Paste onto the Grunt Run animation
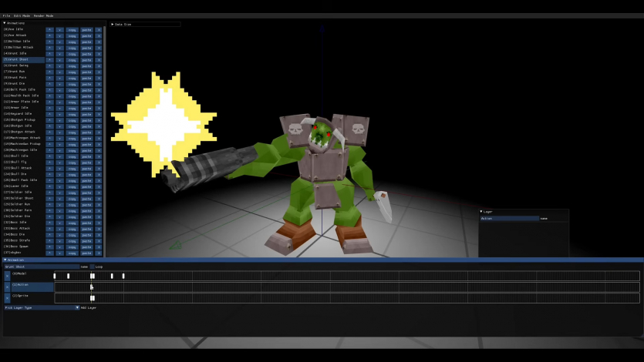 point(87,72)
